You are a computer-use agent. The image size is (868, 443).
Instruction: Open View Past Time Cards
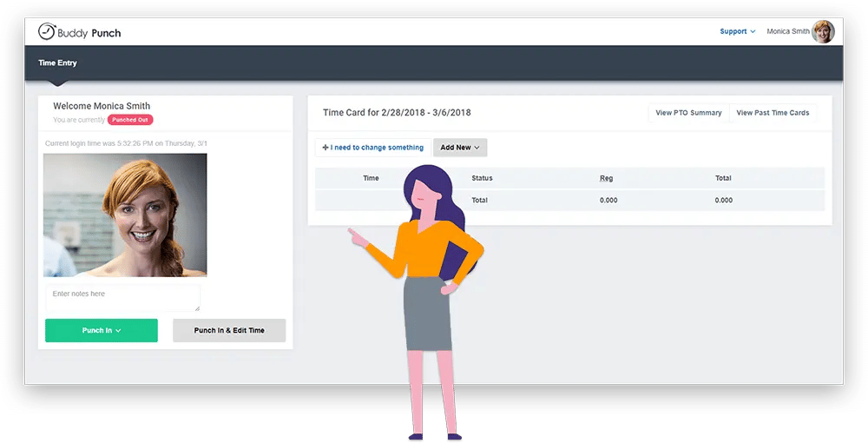[x=773, y=112]
